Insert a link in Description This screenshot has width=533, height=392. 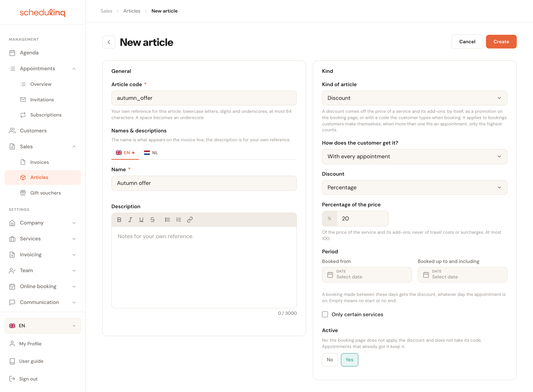(190, 220)
